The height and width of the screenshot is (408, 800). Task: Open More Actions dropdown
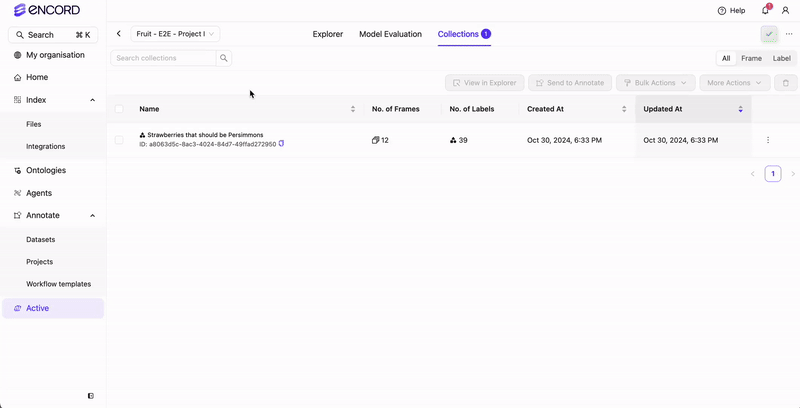735,83
